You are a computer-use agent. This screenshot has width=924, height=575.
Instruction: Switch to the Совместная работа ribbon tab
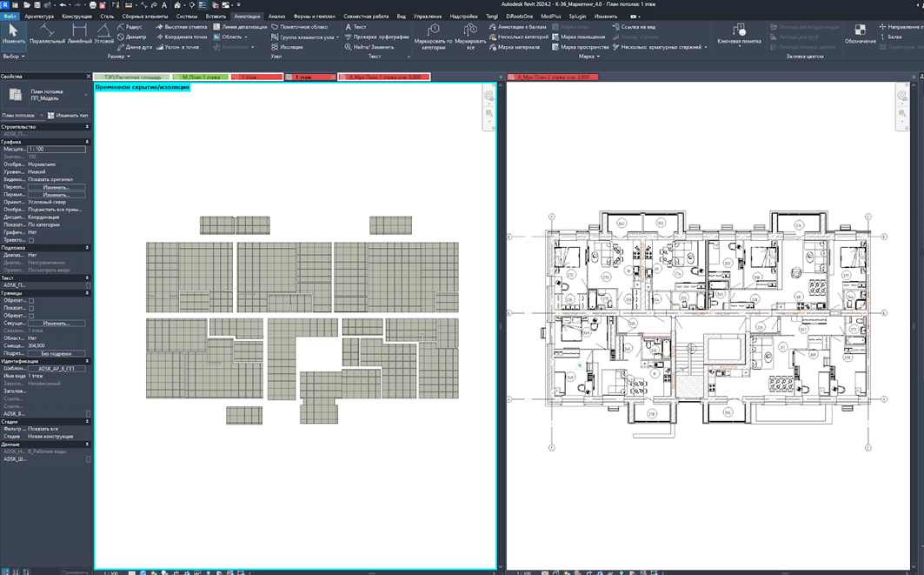tap(366, 17)
